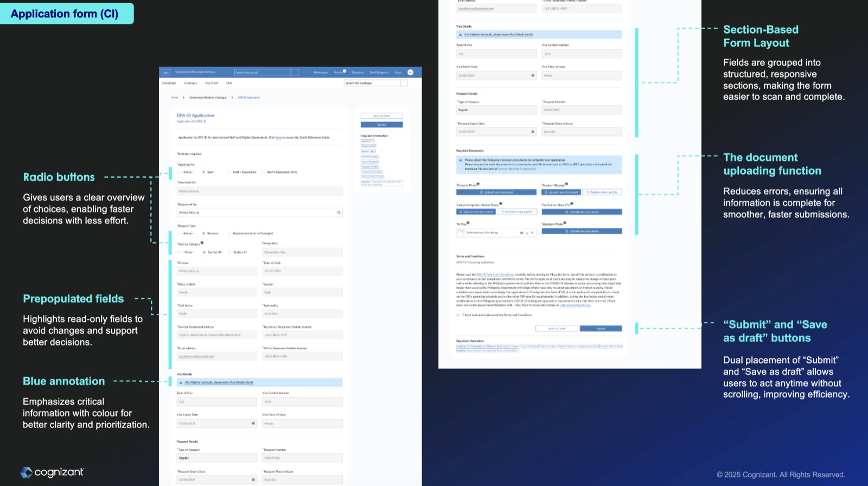The image size is (868, 486).
Task: Select Renewal under Request Type
Action: coord(204,233)
